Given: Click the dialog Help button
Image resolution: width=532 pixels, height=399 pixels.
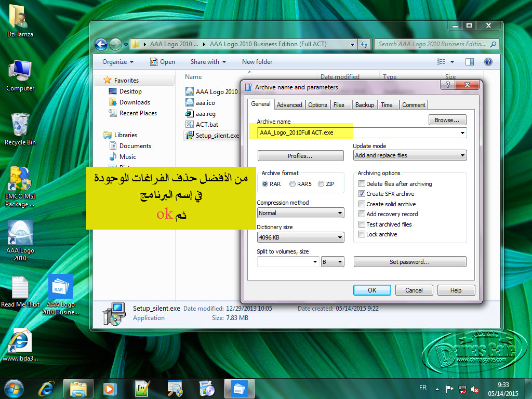Looking at the screenshot, I should pyautogui.click(x=456, y=290).
